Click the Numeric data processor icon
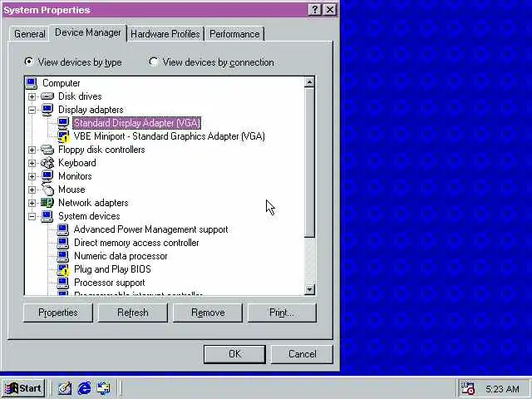This screenshot has height=399, width=532. (63, 256)
